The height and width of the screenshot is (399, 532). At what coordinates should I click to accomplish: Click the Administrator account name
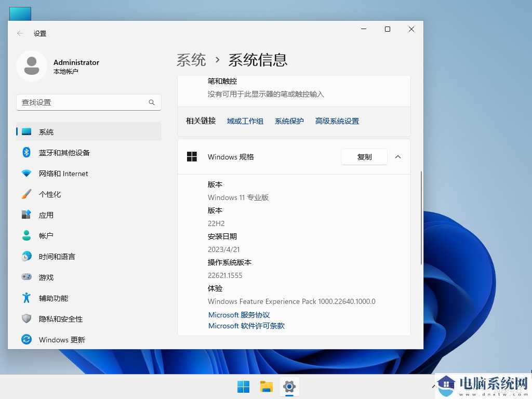pos(76,62)
